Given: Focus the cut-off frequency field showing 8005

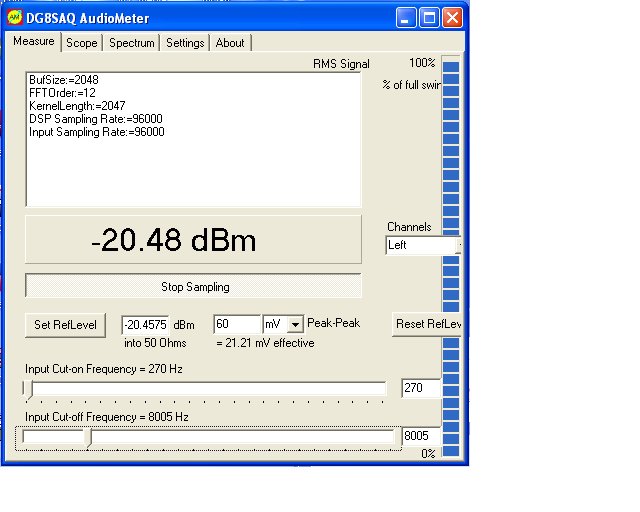Looking at the screenshot, I should [x=420, y=437].
